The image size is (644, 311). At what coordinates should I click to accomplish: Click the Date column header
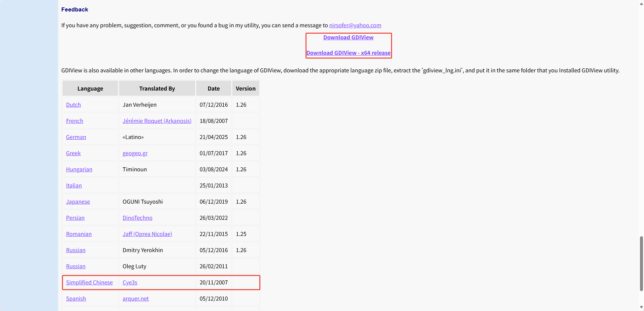click(214, 89)
